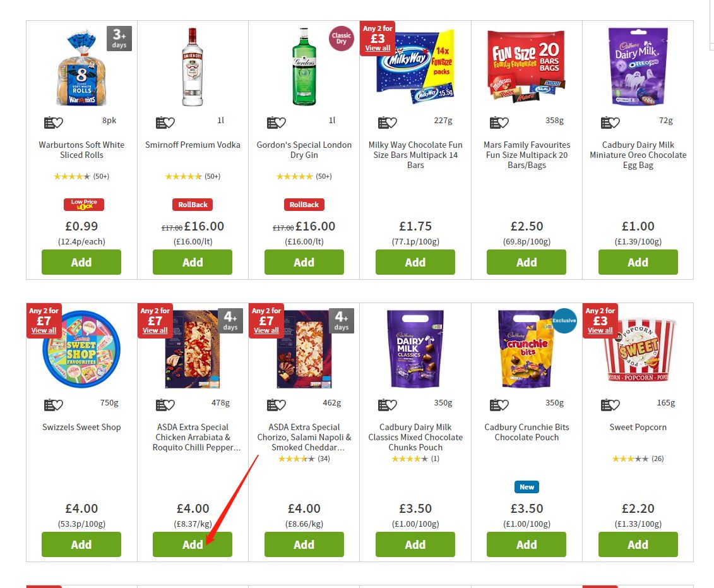Favourite the Sweet Popcorn item
The width and height of the screenshot is (714, 588).
coord(610,404)
